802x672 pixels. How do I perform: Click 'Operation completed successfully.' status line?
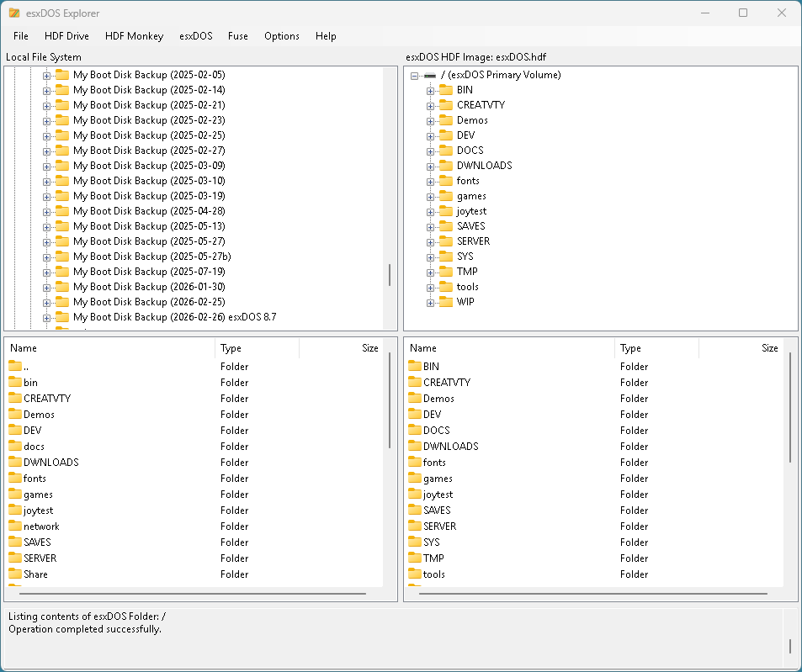point(85,629)
